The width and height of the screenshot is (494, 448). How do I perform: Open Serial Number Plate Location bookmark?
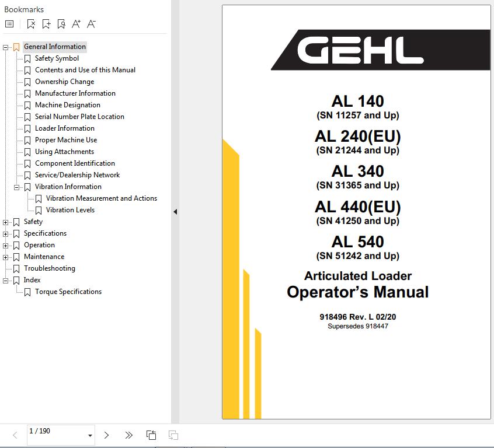coord(80,117)
